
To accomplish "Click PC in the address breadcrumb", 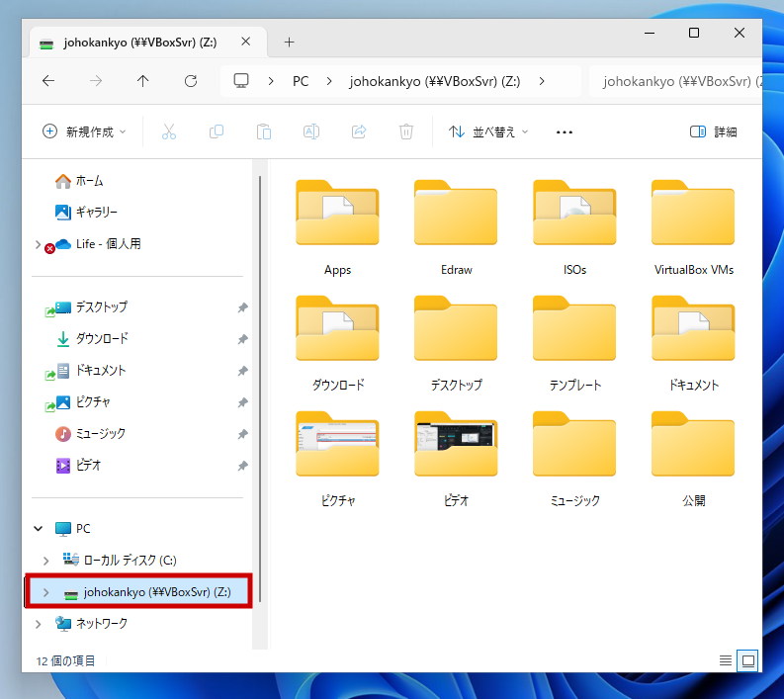I will pyautogui.click(x=301, y=81).
